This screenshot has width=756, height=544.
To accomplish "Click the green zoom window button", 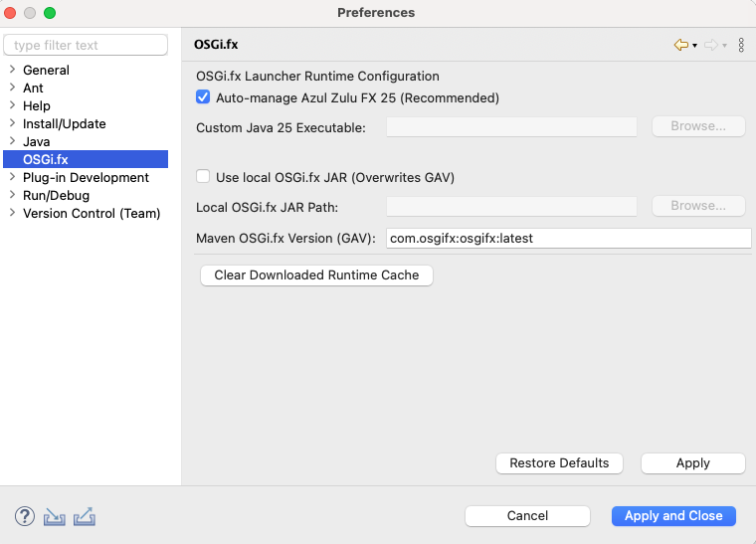I will [x=50, y=13].
